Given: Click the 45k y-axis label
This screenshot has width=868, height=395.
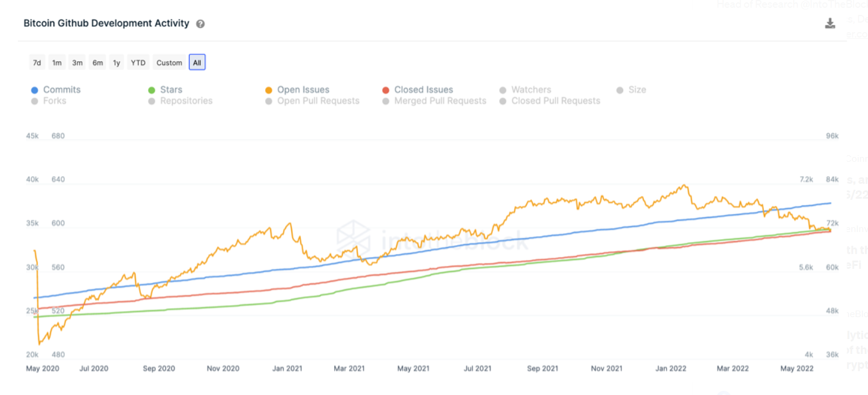Looking at the screenshot, I should 32,136.
